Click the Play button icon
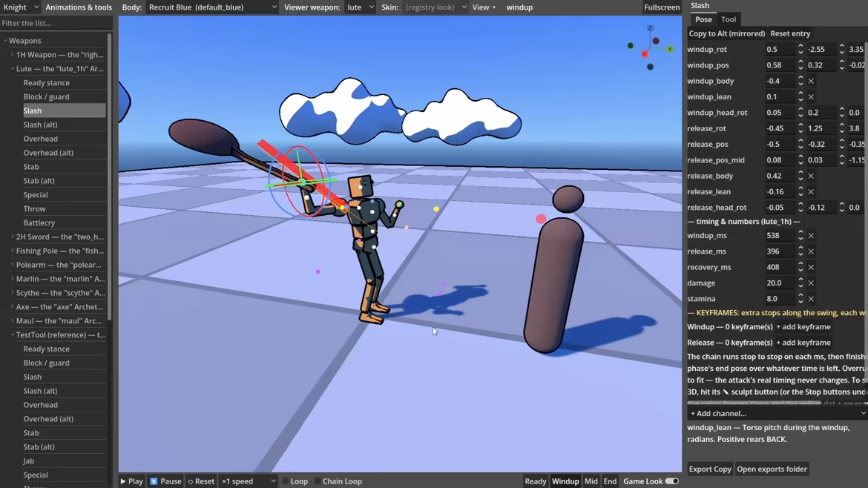This screenshot has width=868, height=488. click(123, 481)
